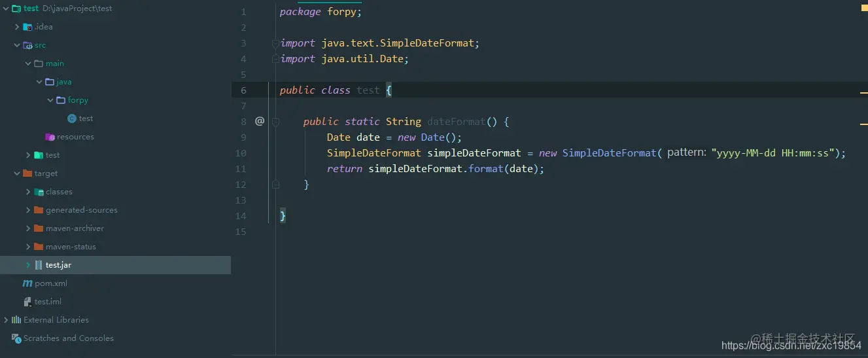Click the java sources root icon
Screen dimensions: 868x358
click(x=50, y=82)
